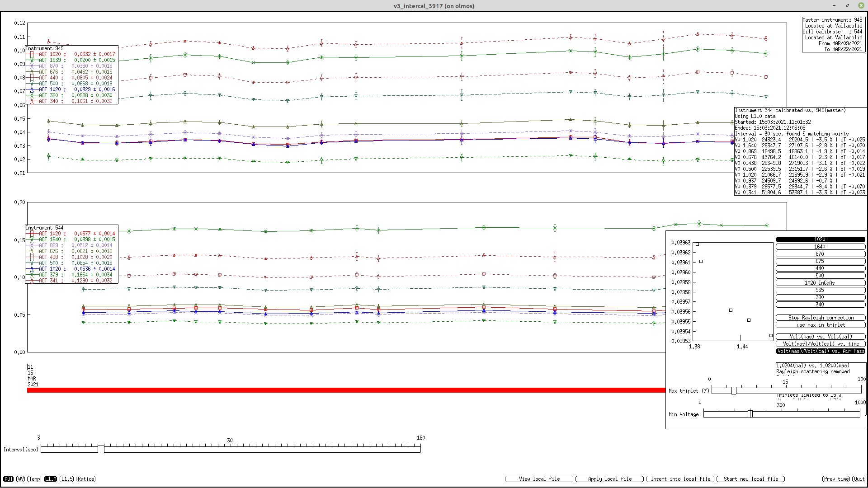Click Insert into local file button
868x488 pixels.
click(680, 479)
